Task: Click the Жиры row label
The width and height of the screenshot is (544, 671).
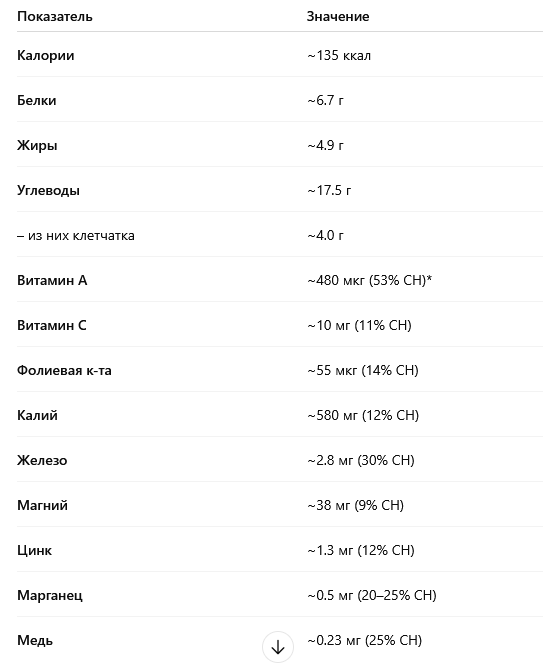Action: [x=37, y=145]
